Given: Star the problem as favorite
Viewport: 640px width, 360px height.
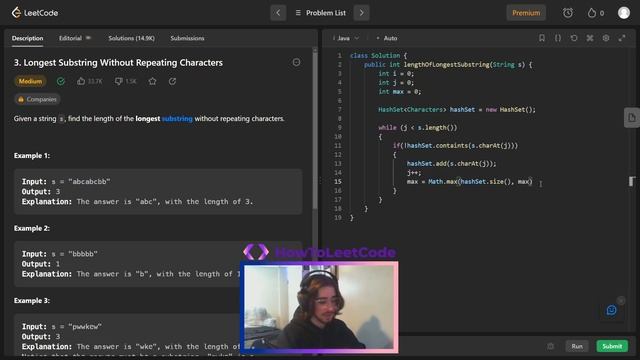Looking at the screenshot, I should pos(152,81).
